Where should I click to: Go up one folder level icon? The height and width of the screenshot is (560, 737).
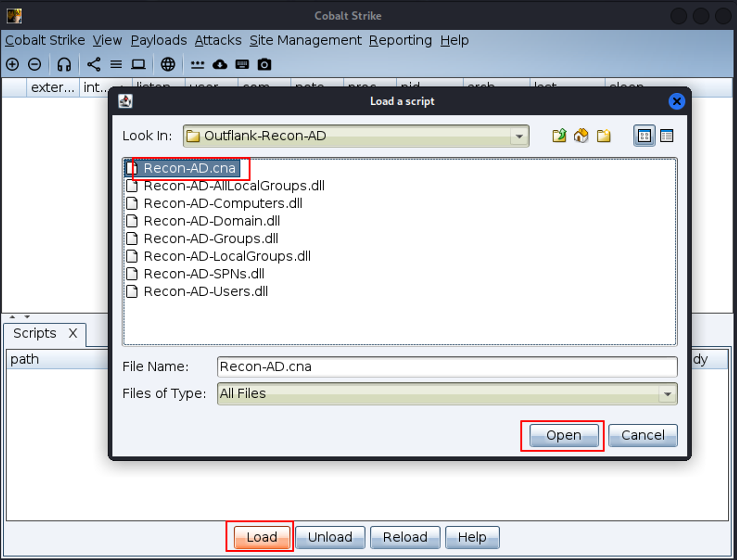pyautogui.click(x=559, y=136)
